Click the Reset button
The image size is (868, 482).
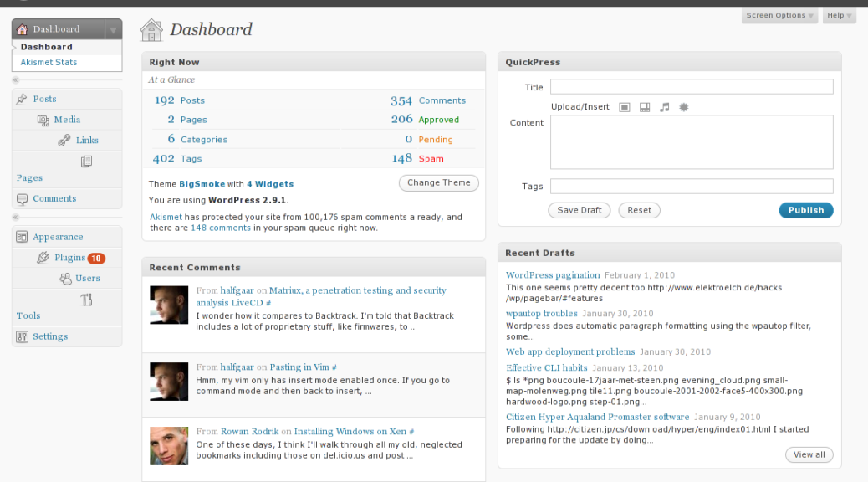click(x=640, y=210)
